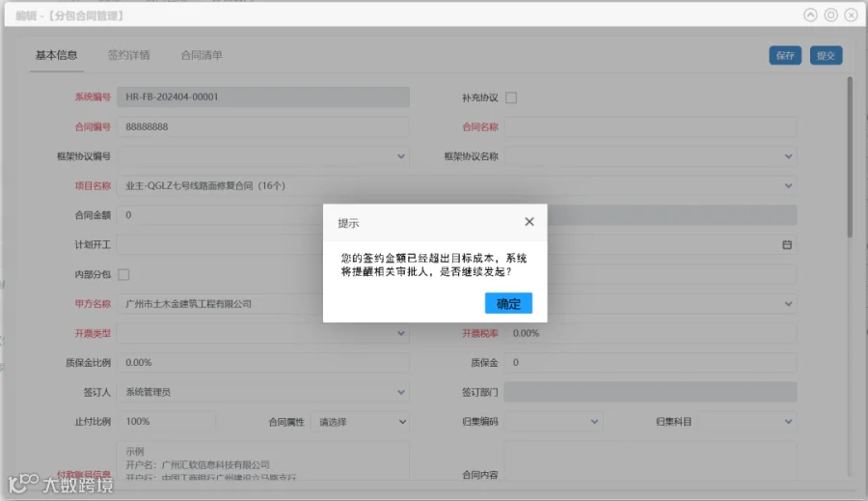Close the 提示 dialog with X icon

529,222
